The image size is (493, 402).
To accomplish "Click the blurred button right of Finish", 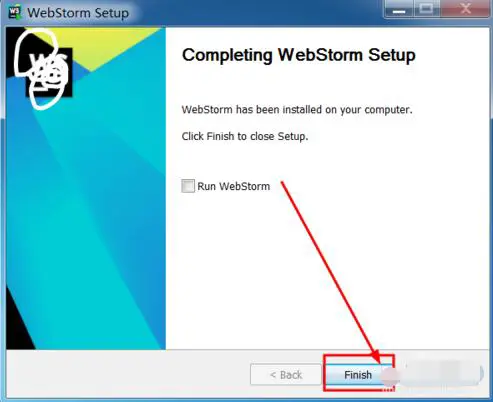I will 440,374.
